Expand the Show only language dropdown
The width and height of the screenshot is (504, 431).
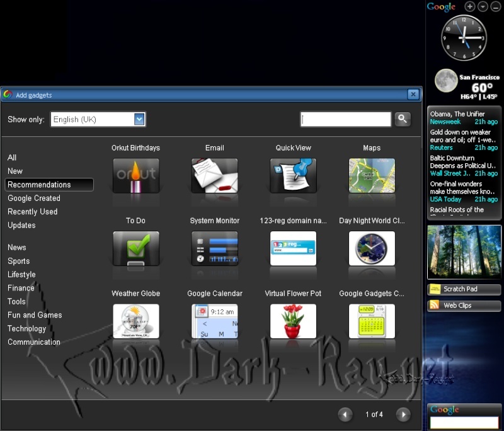[x=139, y=119]
